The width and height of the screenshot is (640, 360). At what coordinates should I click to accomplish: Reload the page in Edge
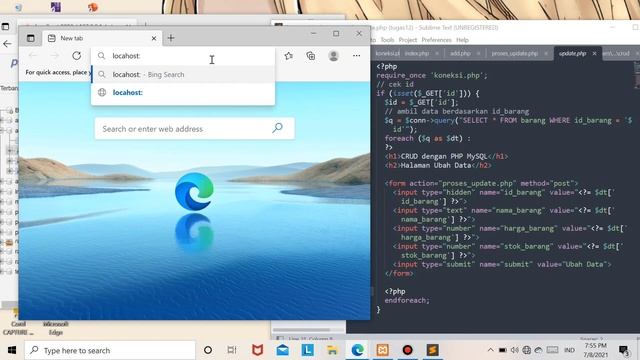pyautogui.click(x=76, y=56)
